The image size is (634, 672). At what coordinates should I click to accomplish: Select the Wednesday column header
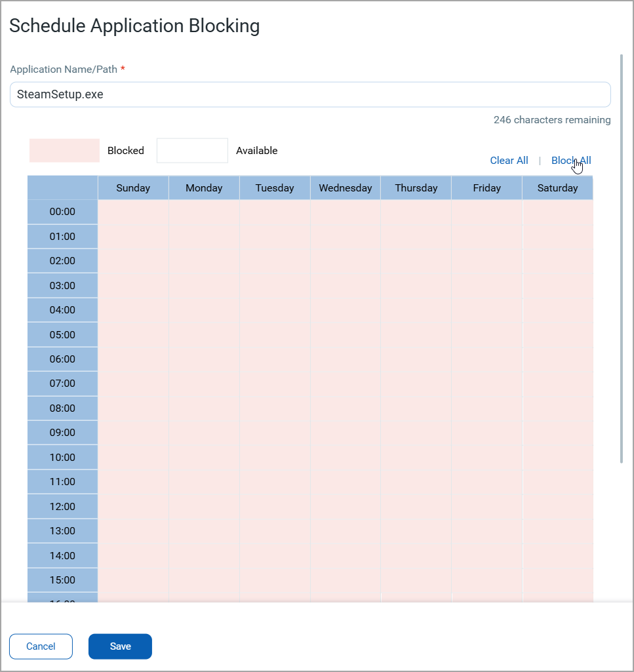pyautogui.click(x=346, y=188)
